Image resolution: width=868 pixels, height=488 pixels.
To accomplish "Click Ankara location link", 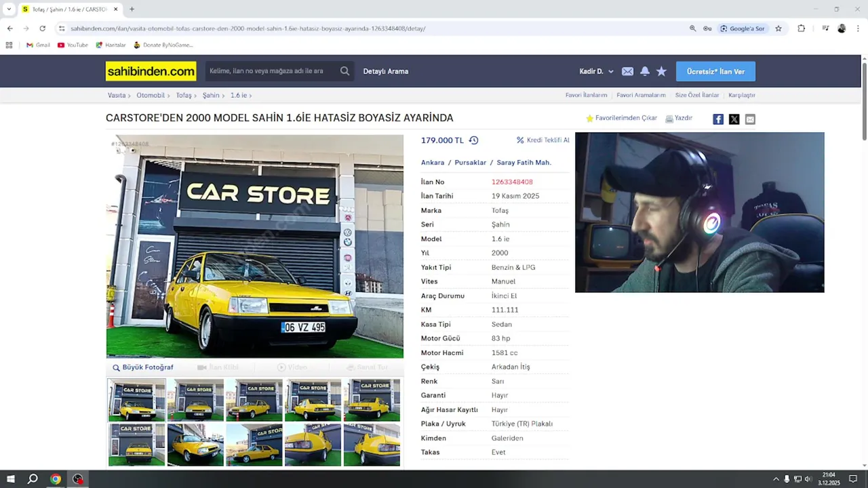I will pyautogui.click(x=433, y=163).
